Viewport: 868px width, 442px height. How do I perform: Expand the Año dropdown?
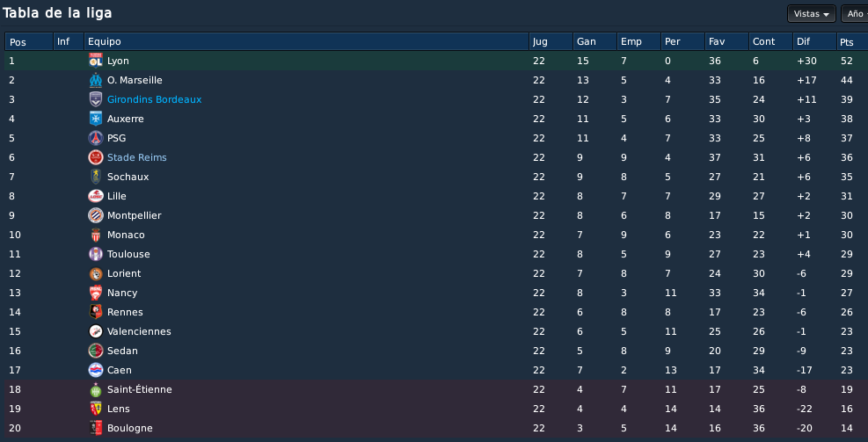tap(855, 14)
